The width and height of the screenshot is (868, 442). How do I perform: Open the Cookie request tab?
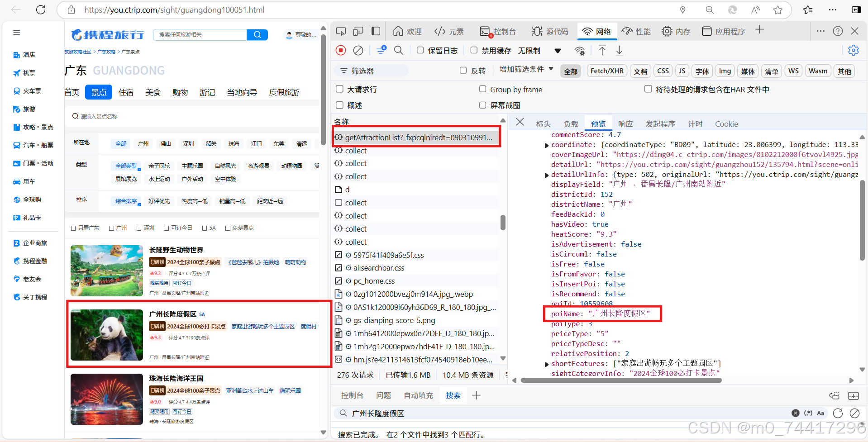click(726, 124)
